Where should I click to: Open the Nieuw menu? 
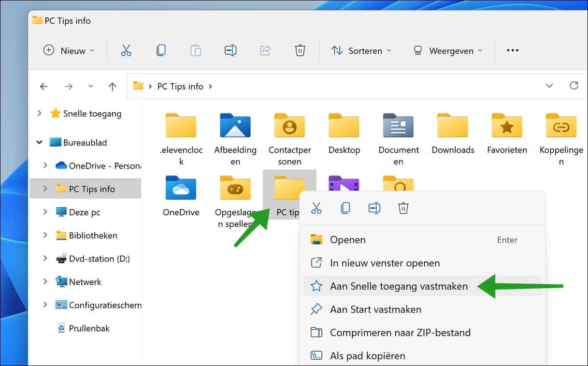click(x=68, y=50)
